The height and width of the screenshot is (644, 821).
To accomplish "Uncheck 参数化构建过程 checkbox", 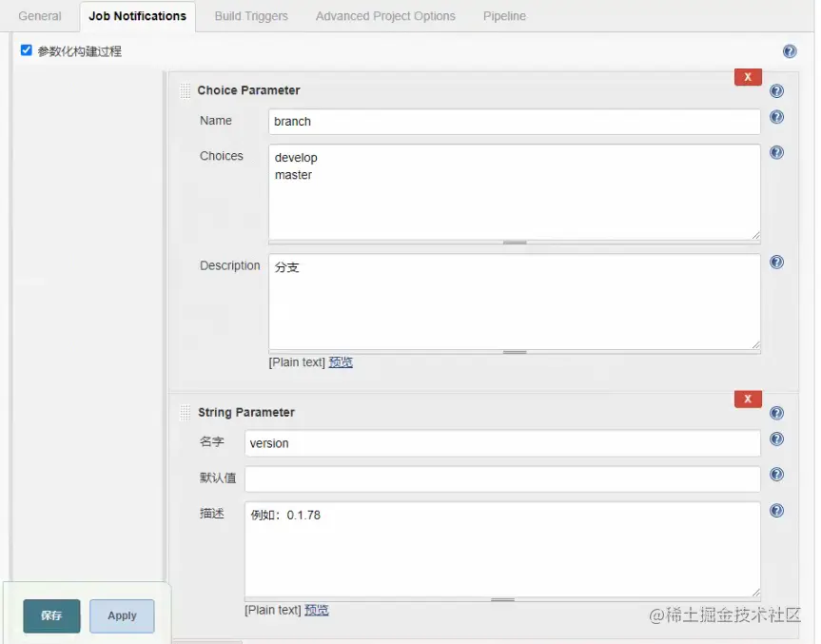I will (x=27, y=50).
